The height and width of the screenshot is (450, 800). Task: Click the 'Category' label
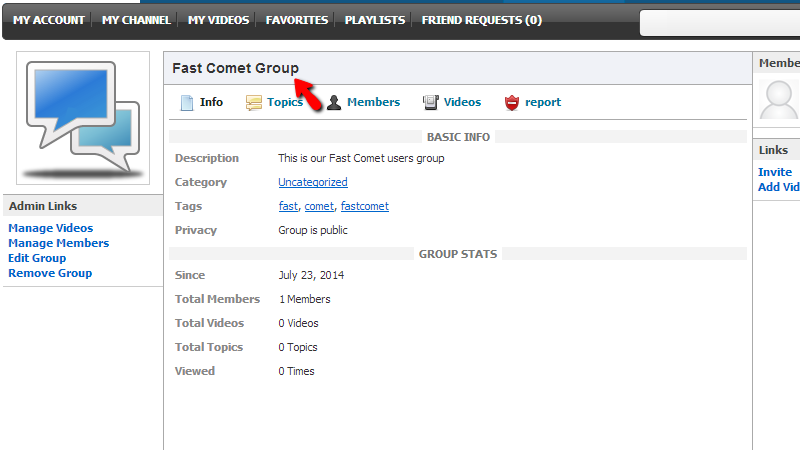click(201, 182)
